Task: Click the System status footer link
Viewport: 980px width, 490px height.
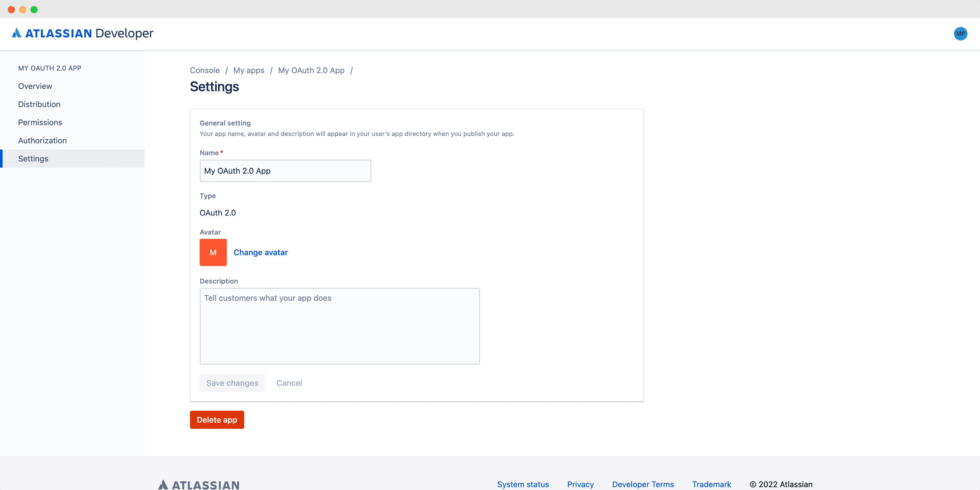Action: [x=523, y=484]
